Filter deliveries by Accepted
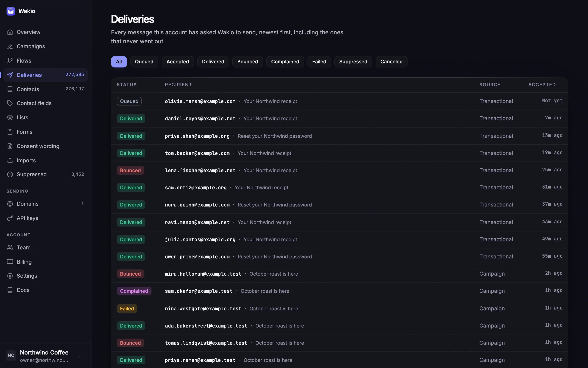The height and width of the screenshot is (368, 588). [x=178, y=62]
